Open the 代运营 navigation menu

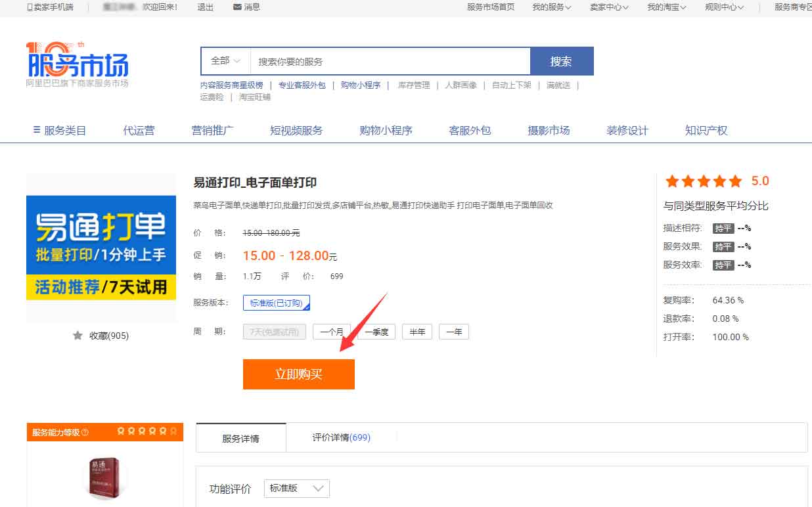(x=139, y=130)
